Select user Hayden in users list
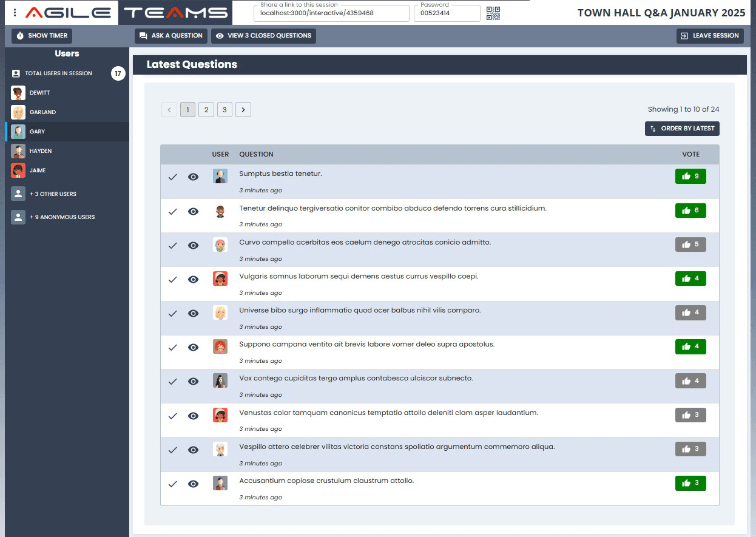 coord(67,151)
